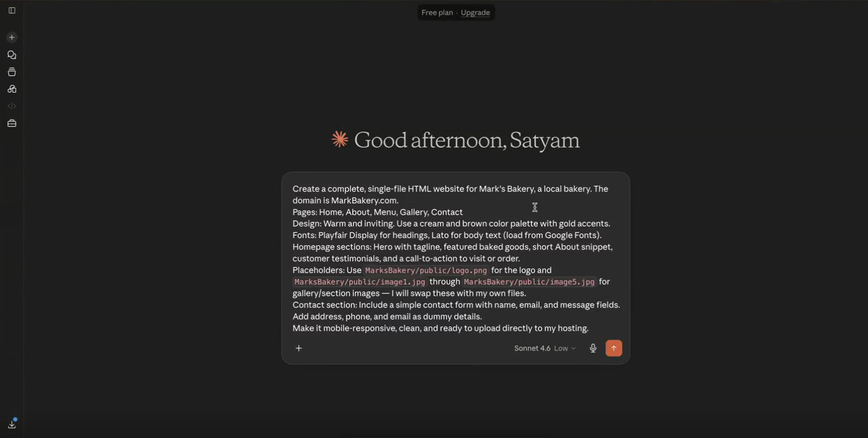Screen dimensions: 868x438
Task: Open the Projects icon in sidebar
Action: [x=12, y=72]
